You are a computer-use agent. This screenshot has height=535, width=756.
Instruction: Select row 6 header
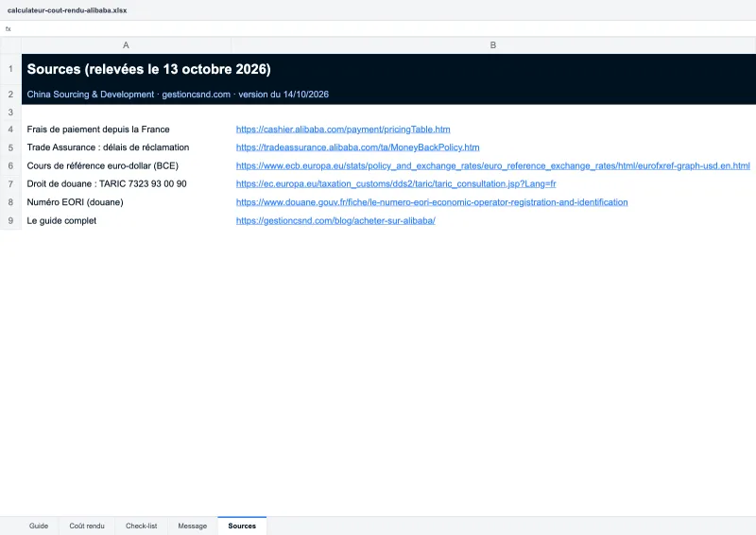click(x=10, y=165)
